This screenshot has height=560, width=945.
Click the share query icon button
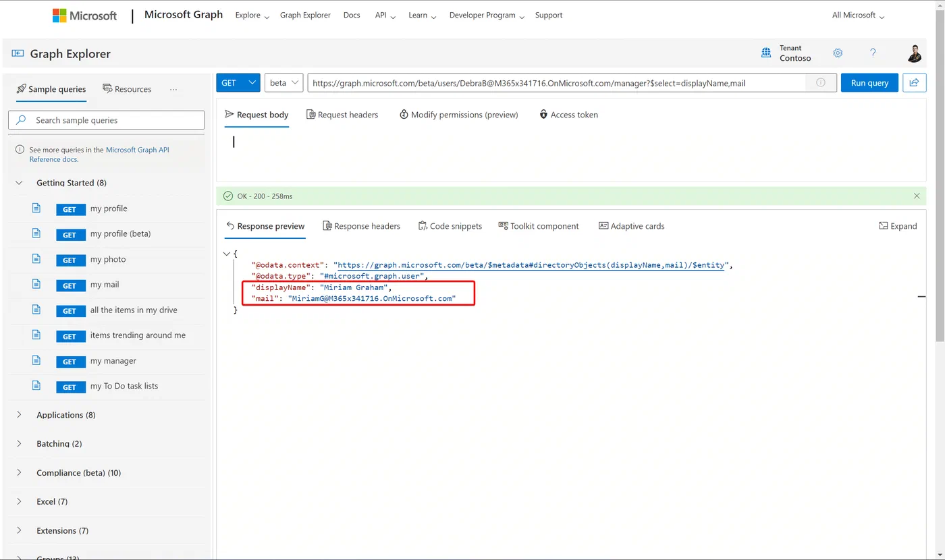coord(914,82)
